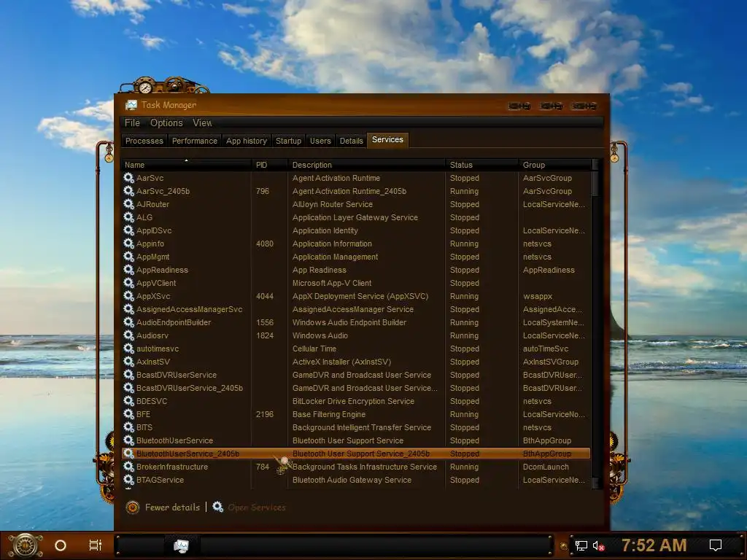This screenshot has height=560, width=747.
Task: Switch to the Performance tab
Action: tap(194, 141)
